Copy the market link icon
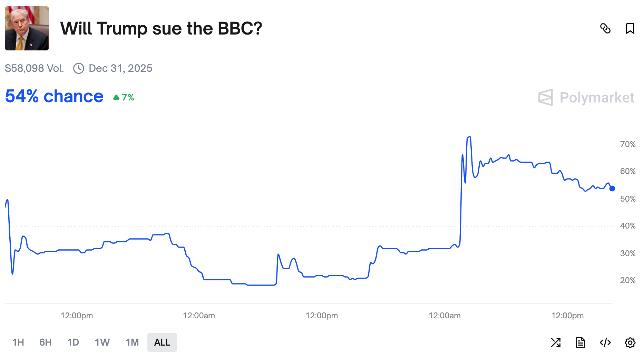Viewport: 644px width, 357px height. click(x=605, y=28)
